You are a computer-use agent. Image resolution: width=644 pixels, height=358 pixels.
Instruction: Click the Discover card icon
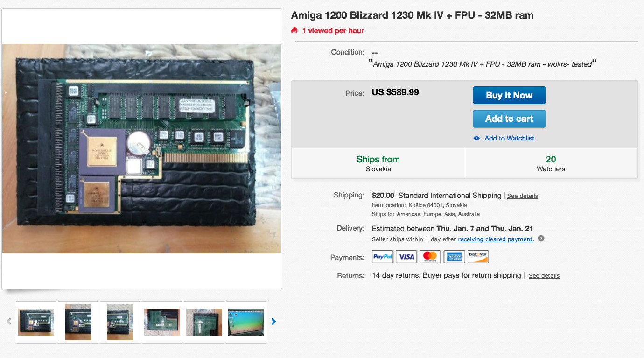(478, 257)
